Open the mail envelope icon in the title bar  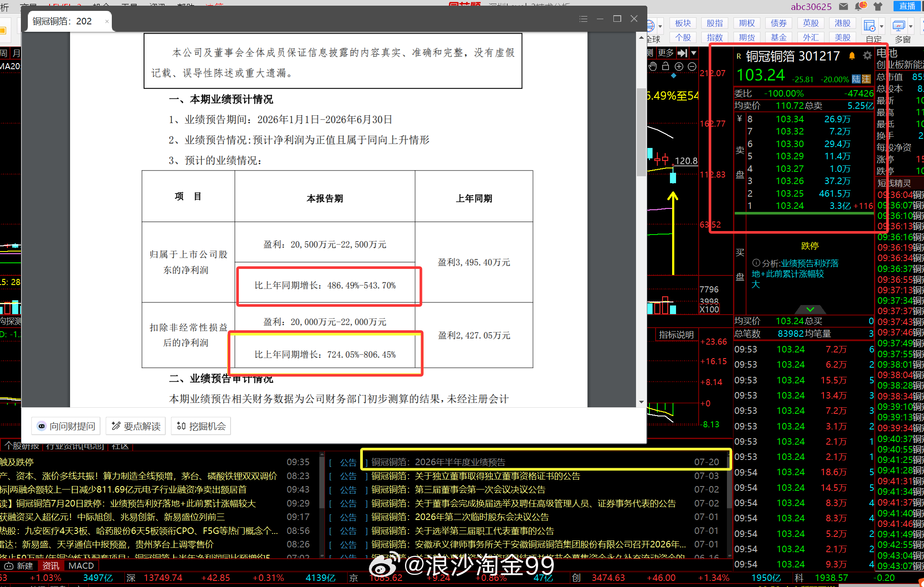click(x=844, y=6)
